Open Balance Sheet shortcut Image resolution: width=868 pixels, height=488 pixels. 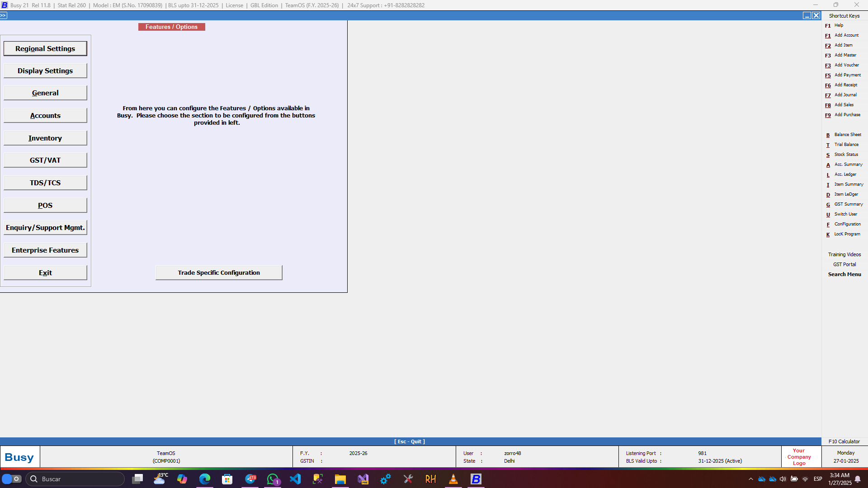pos(844,135)
